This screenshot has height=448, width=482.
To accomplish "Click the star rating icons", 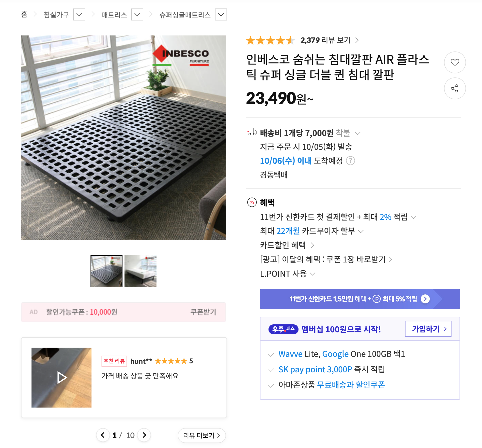I will point(270,40).
